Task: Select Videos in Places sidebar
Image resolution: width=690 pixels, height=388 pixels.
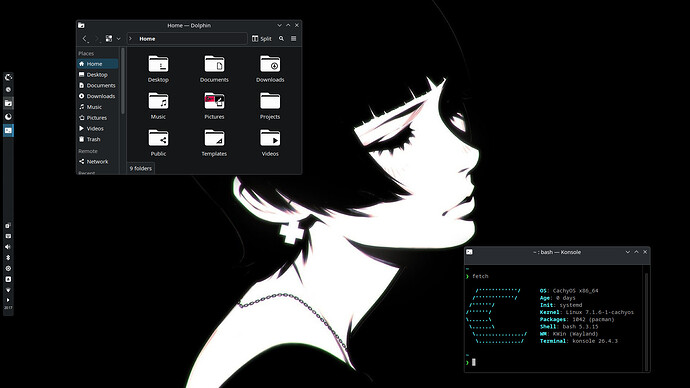Action: pyautogui.click(x=97, y=128)
